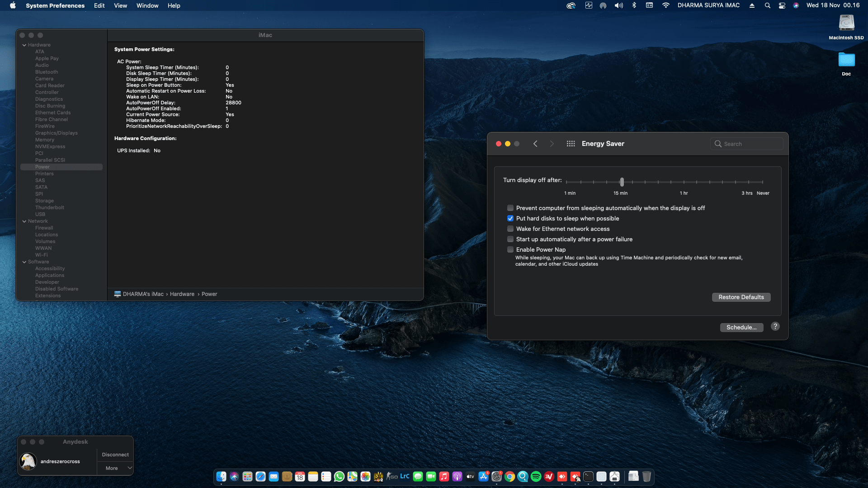
Task: Open the Window menu
Action: (147, 5)
